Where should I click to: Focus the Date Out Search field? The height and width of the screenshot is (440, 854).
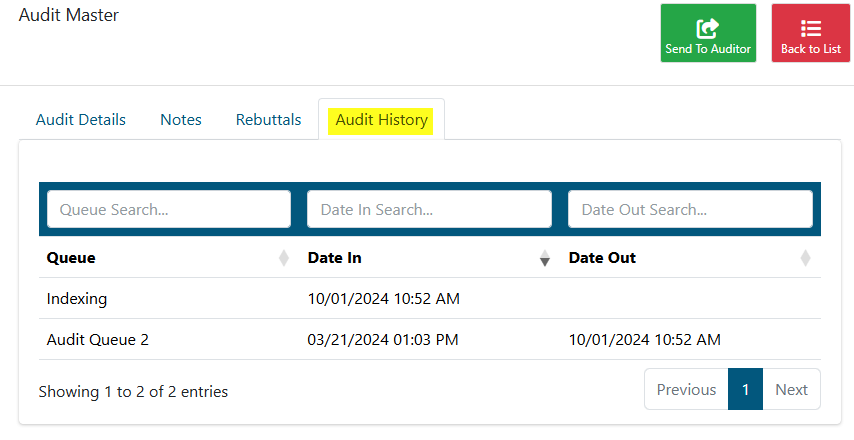[690, 209]
